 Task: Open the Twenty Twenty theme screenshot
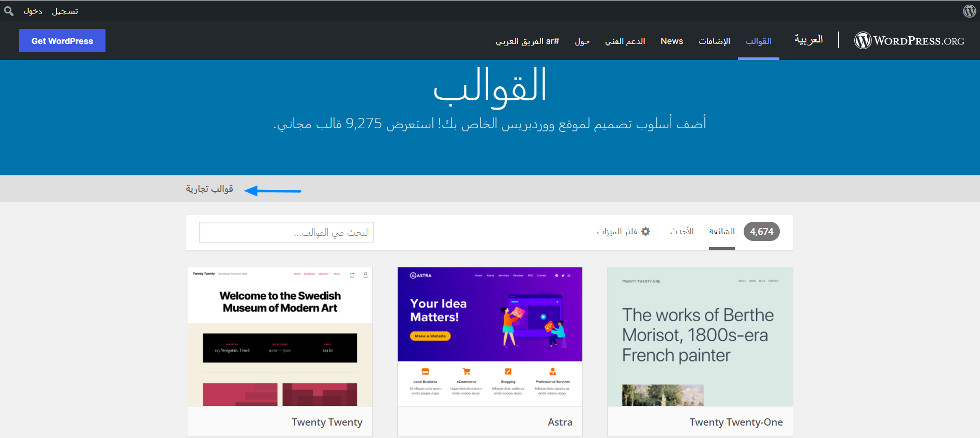280,337
